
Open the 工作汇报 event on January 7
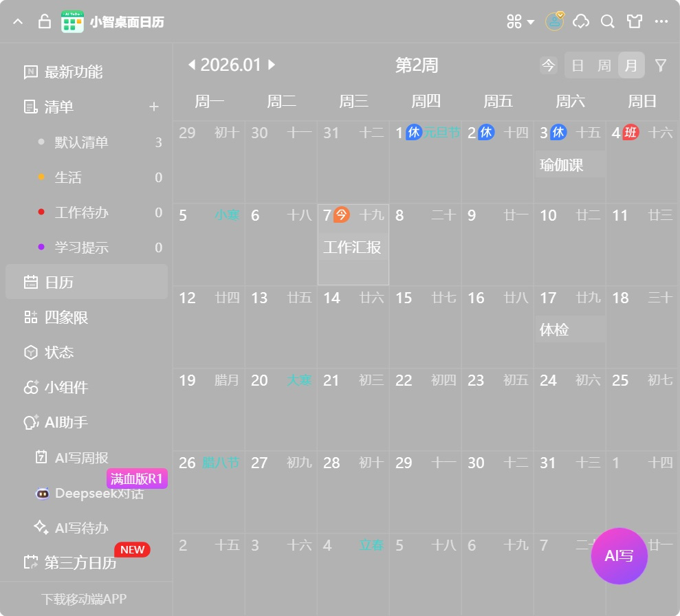(351, 248)
